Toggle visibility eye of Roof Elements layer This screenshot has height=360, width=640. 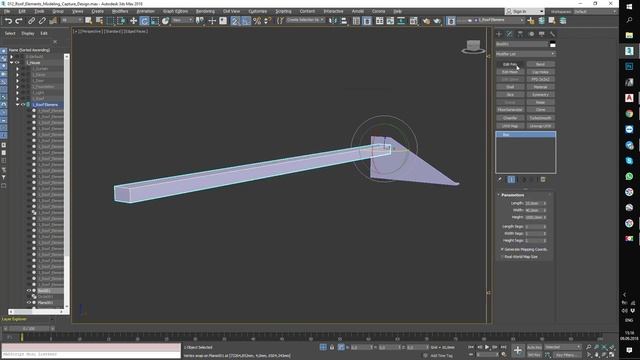click(23, 104)
